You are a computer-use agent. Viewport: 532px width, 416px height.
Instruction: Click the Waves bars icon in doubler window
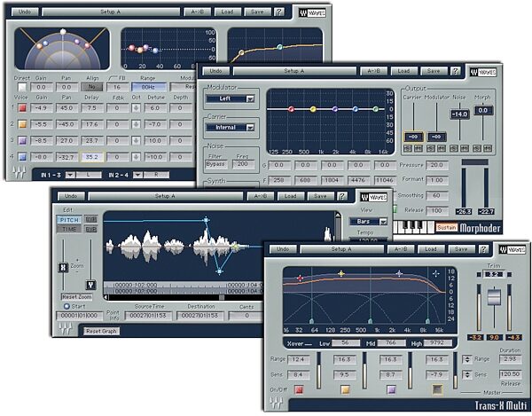19,172
